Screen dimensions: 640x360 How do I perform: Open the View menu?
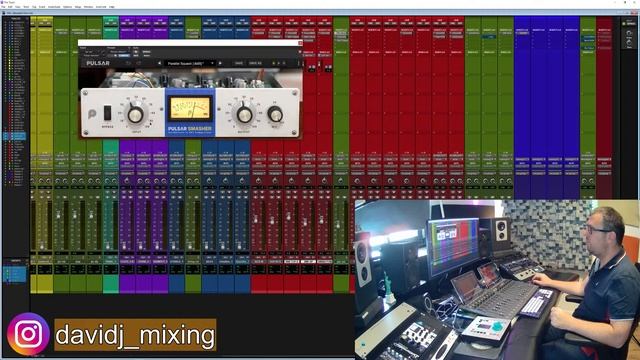18,7
